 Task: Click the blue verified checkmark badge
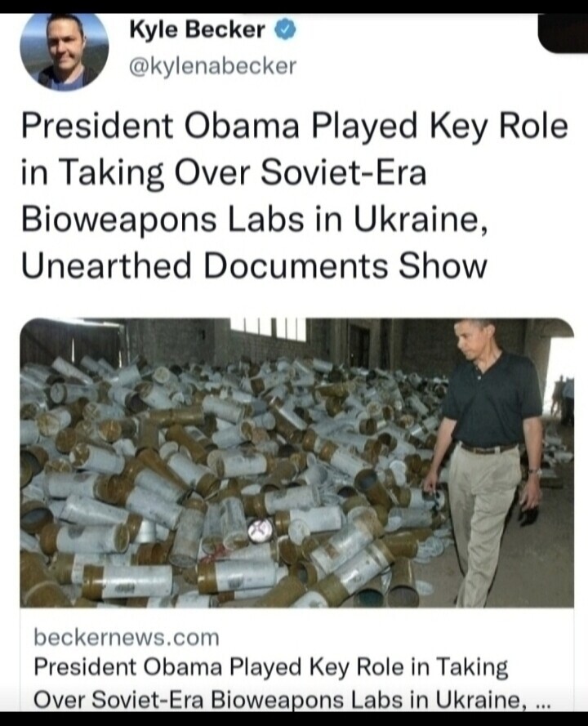285,30
